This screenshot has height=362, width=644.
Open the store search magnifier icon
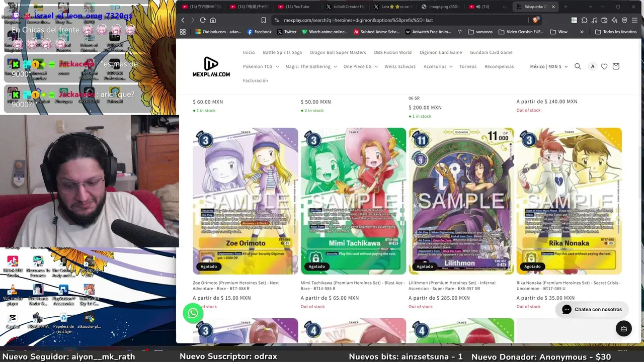pos(578,66)
